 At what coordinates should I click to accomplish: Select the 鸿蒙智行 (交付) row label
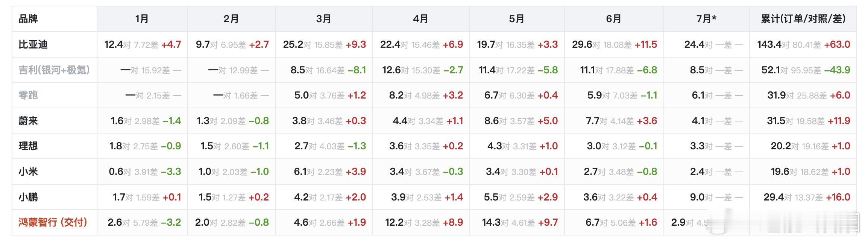coord(53,222)
